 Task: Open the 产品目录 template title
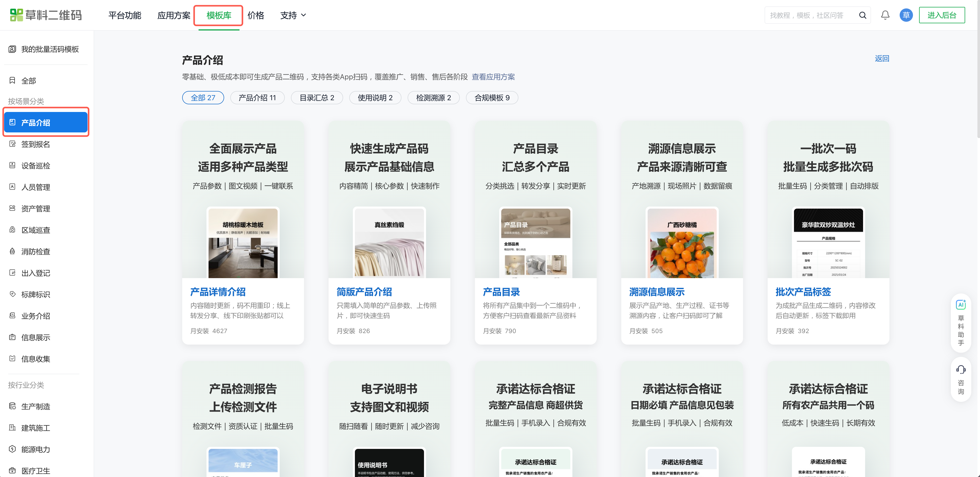click(502, 292)
